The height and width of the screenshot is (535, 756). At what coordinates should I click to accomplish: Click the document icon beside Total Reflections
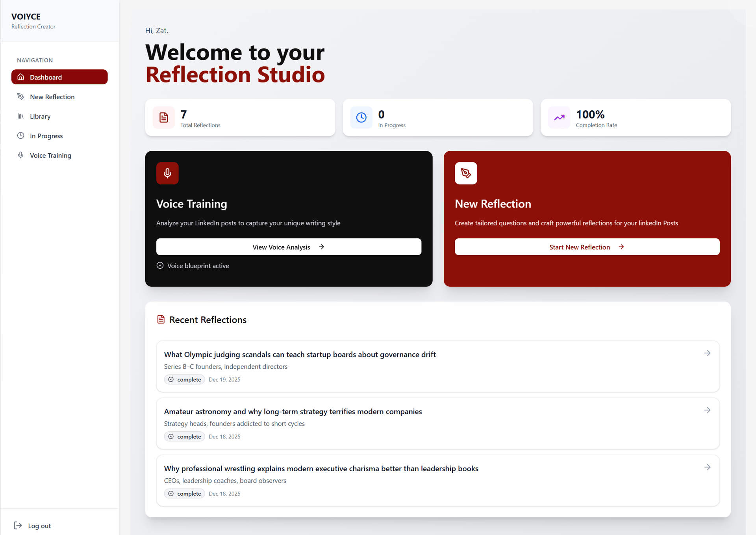tap(164, 117)
